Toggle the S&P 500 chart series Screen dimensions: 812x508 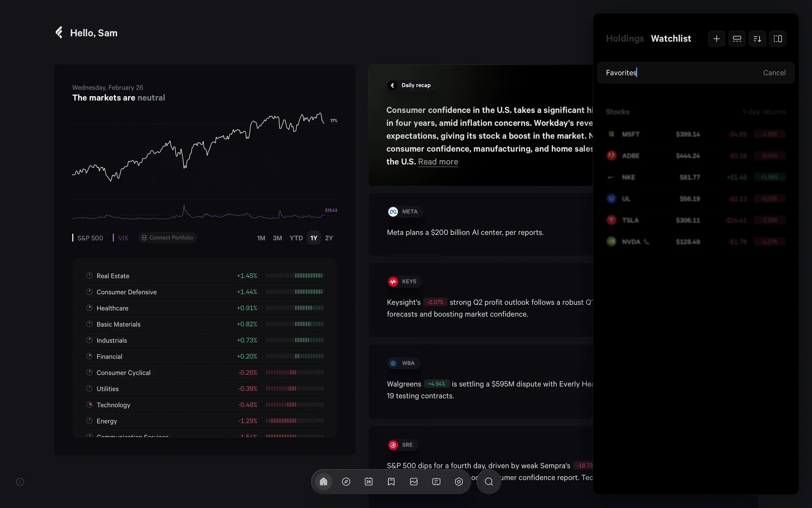pyautogui.click(x=90, y=238)
